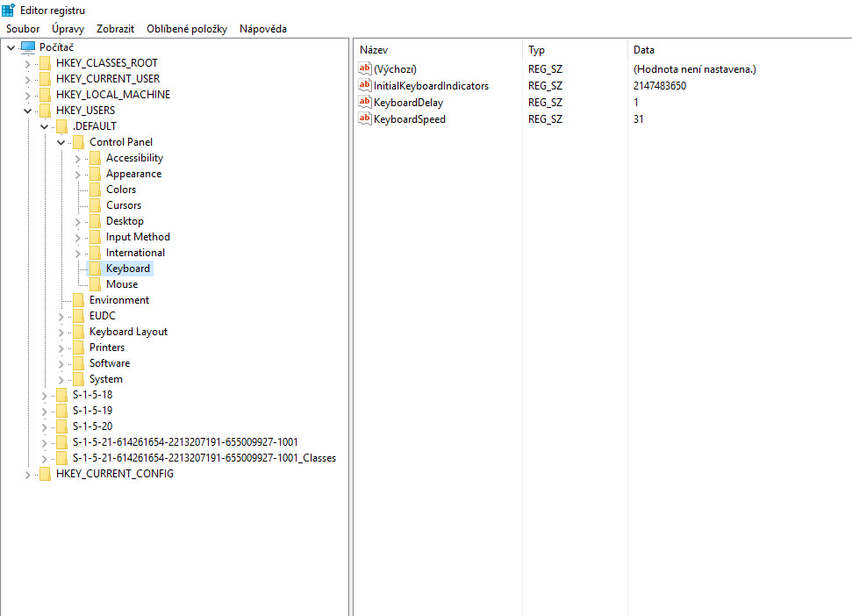Click the InitialKeyboardIndicators value icon
Screen dimensions: 852x616
(x=365, y=85)
